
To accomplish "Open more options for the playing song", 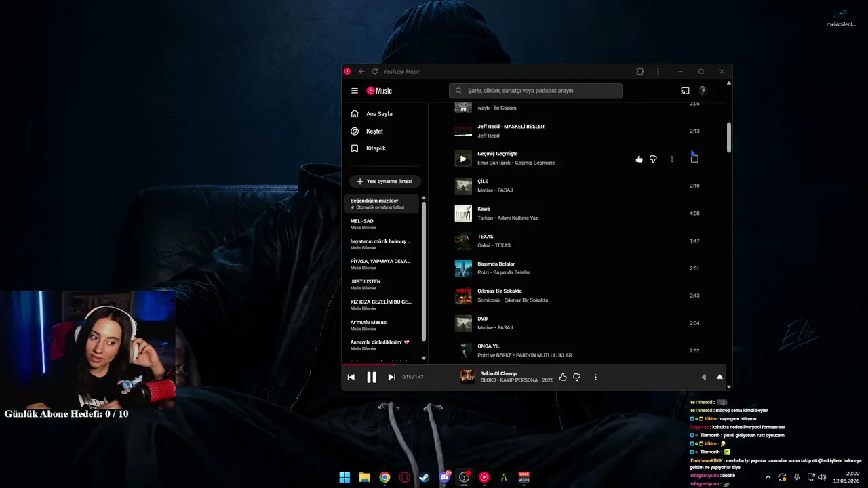I will tap(595, 377).
